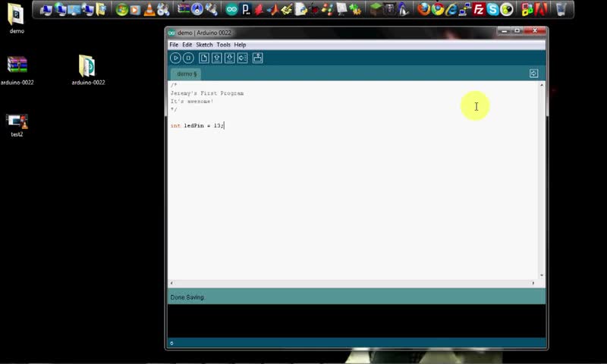607x364 pixels.
Task: Open Internet Explorer from the dock
Action: pos(451,9)
